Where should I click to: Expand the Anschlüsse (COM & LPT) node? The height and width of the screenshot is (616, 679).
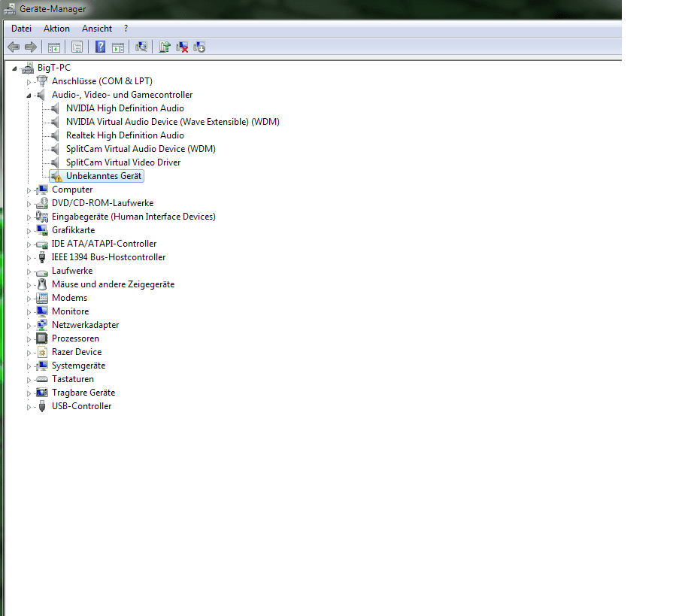pyautogui.click(x=29, y=81)
